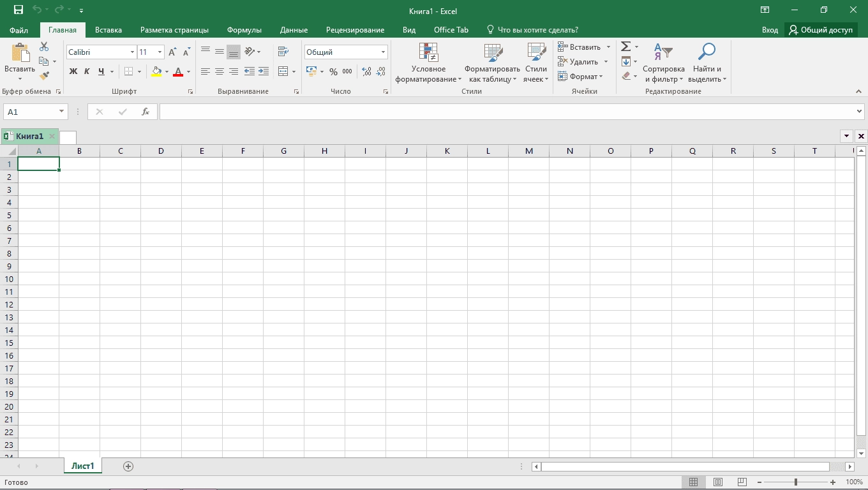Open the Name Box dropdown arrow
Viewport: 868px width, 490px height.
tap(62, 112)
